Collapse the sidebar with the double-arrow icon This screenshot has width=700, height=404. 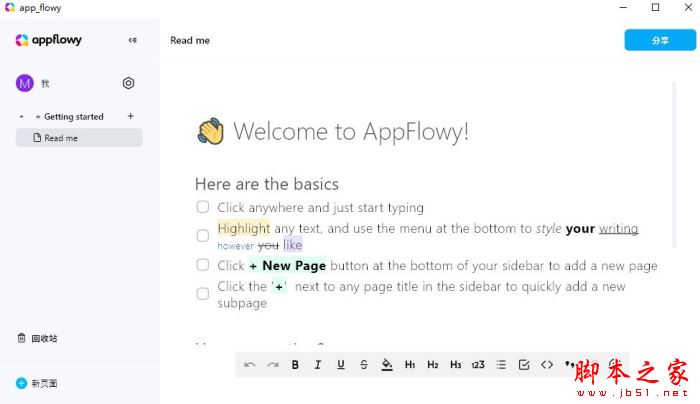point(133,40)
